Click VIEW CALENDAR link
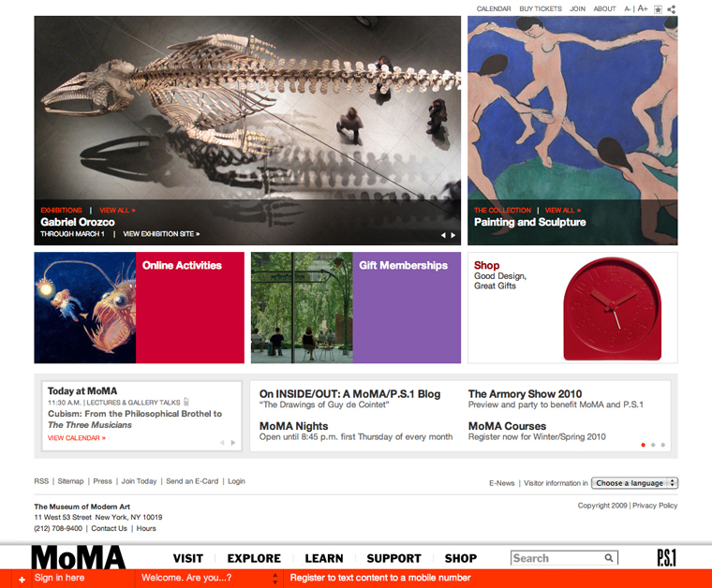Screen dimensions: 712x588 pos(77,438)
